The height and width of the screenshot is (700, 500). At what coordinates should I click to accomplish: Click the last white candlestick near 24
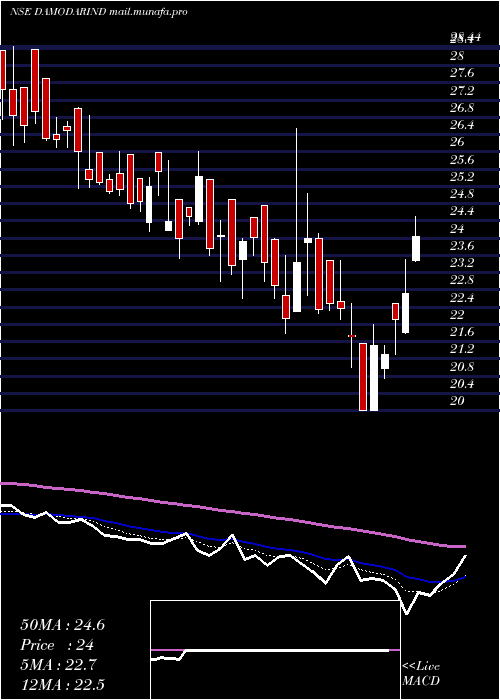416,248
